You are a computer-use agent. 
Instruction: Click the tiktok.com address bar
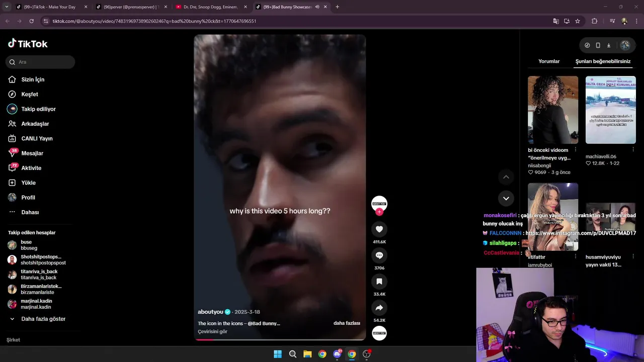tap(297, 21)
